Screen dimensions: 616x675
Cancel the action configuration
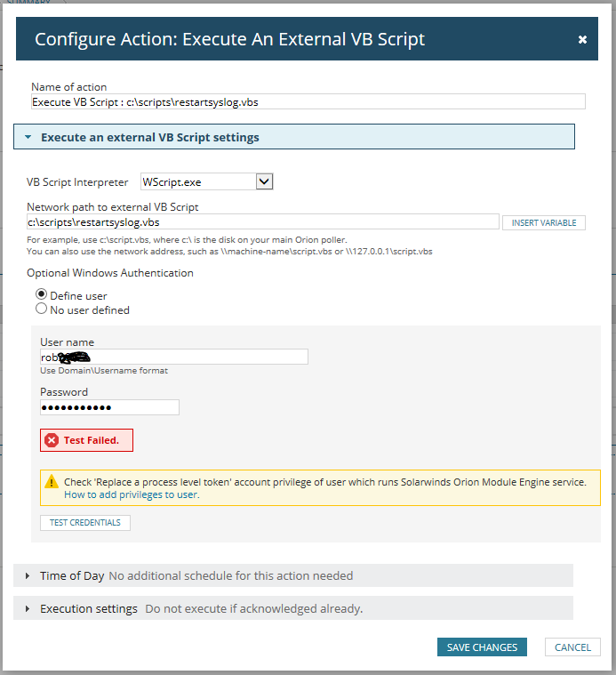[x=572, y=647]
